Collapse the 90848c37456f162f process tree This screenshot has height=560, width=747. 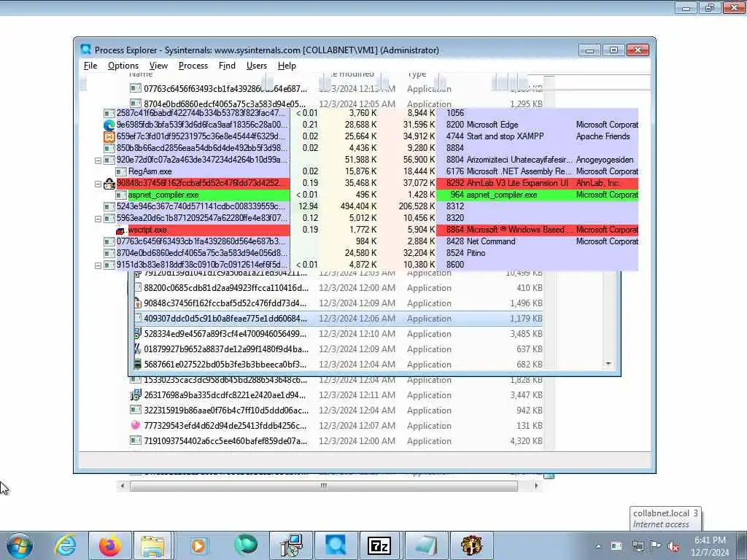98,183
